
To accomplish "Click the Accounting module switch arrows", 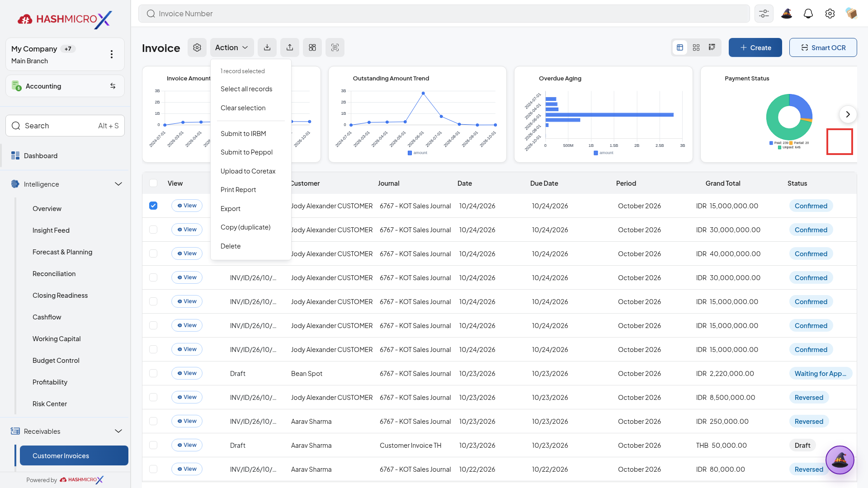I will tap(113, 86).
